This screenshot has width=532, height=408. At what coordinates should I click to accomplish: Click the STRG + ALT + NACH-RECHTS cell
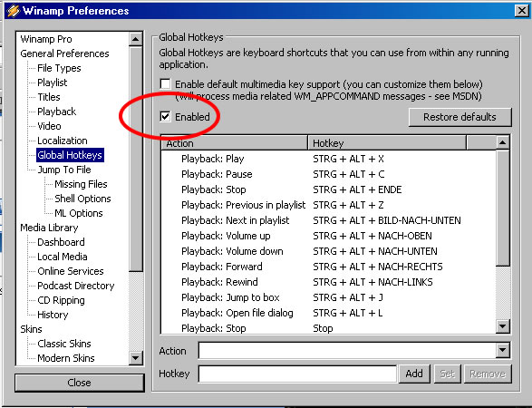point(378,267)
